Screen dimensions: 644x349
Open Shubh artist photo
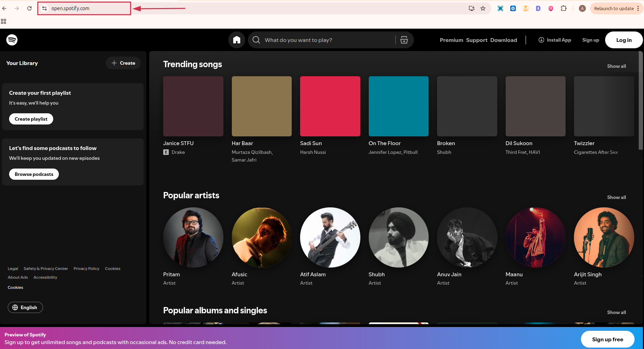399,237
